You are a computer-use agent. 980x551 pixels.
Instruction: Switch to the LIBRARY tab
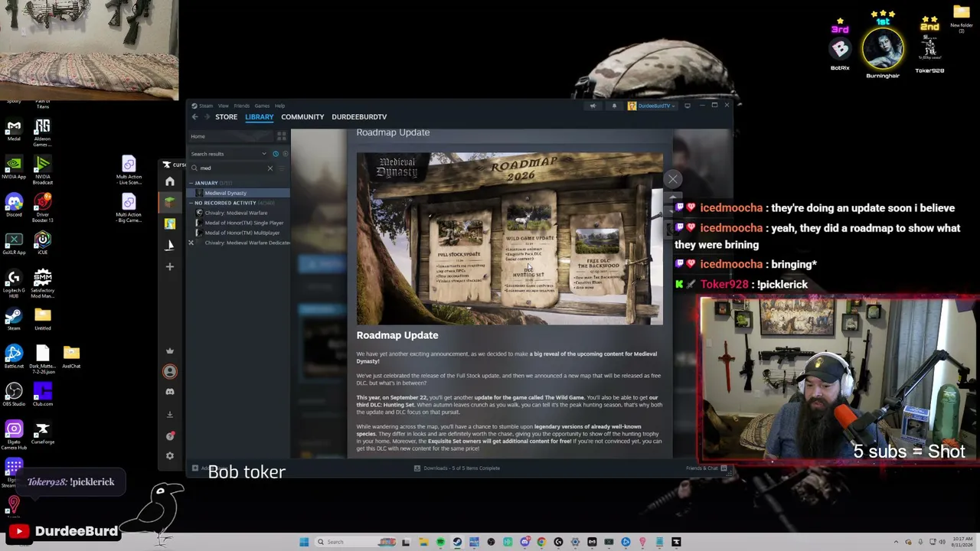coord(259,117)
